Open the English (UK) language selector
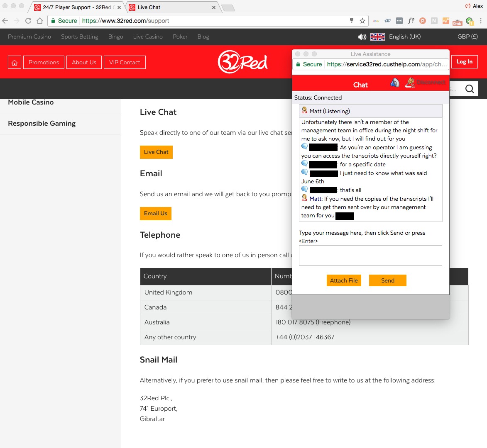 click(405, 37)
